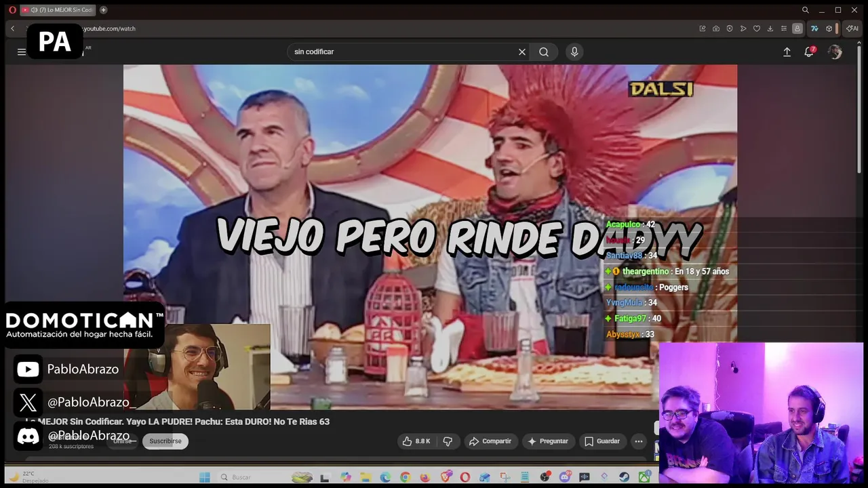Click the Compartir share button
The image size is (868, 488).
tap(491, 441)
